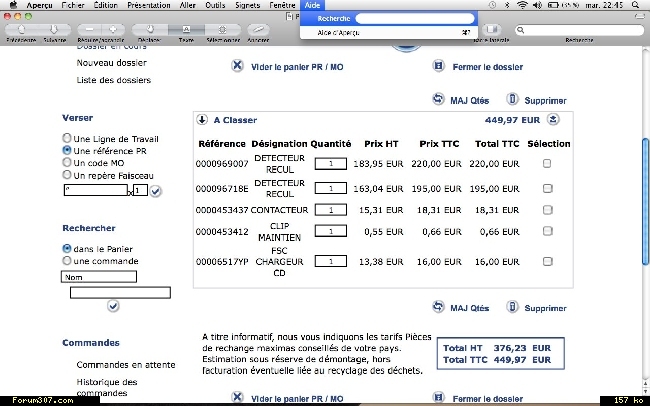Click the Verser quantity field showing 1
Viewport: 650px width, 406px height.
140,190
